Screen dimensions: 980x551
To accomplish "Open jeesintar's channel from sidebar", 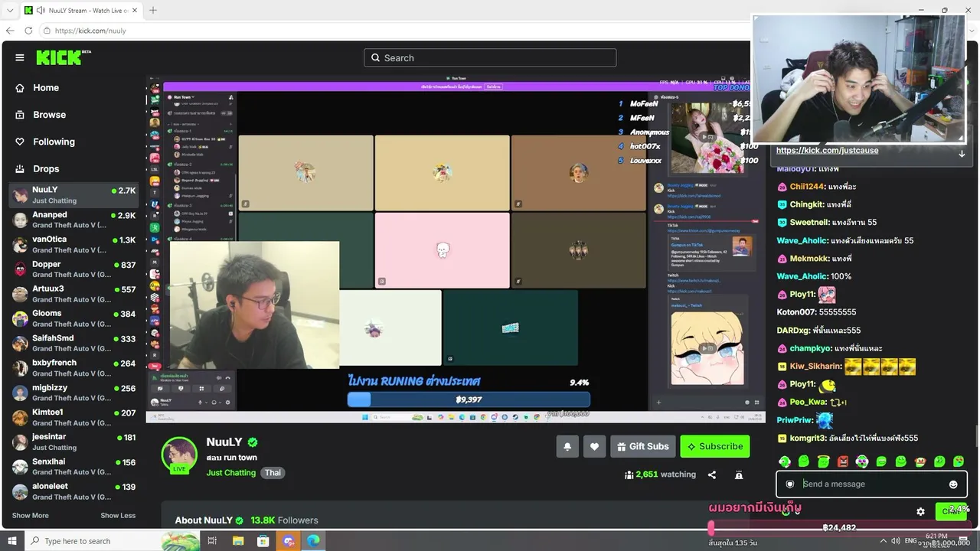I will [x=73, y=442].
